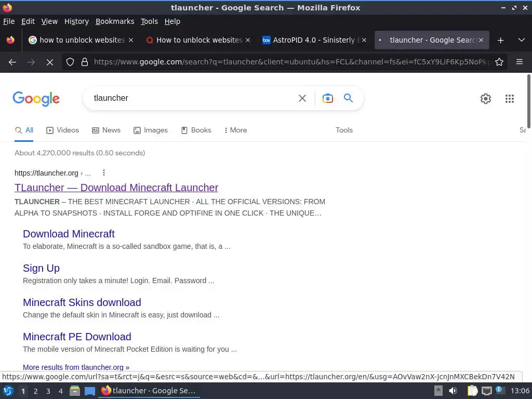
Task: Open the Minecraft PE Download sitelink
Action: (x=77, y=337)
